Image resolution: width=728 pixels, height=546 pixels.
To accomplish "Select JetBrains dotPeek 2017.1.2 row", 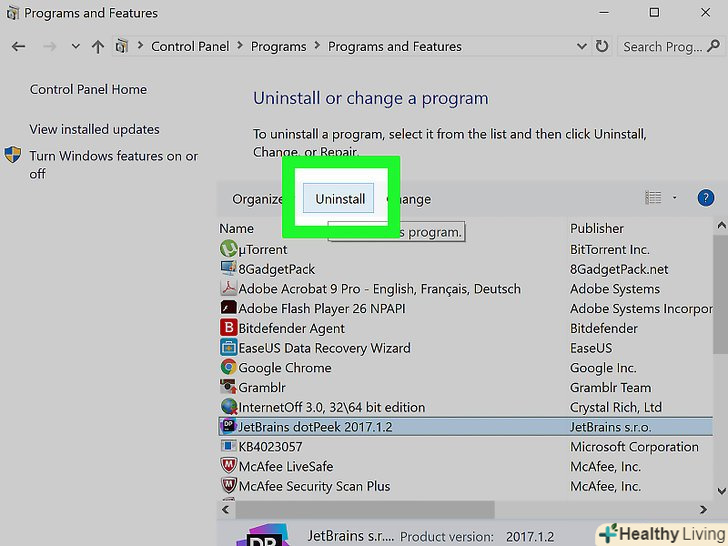I will 465,427.
